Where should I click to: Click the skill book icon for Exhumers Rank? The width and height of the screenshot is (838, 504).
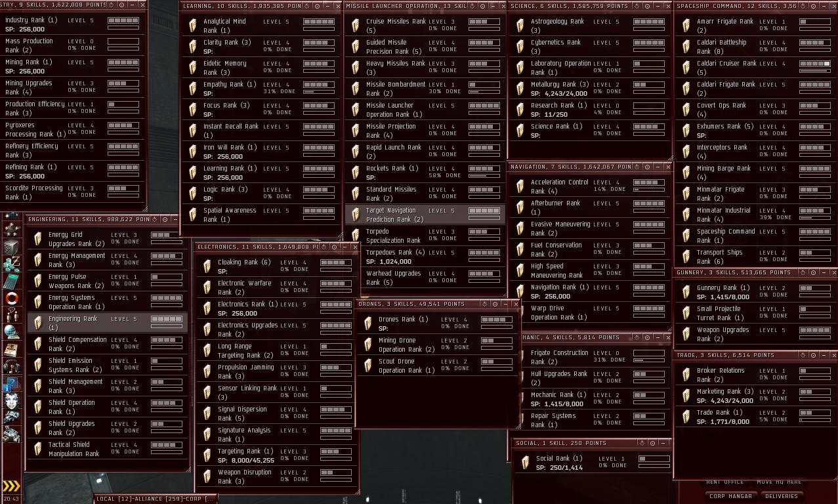686,131
